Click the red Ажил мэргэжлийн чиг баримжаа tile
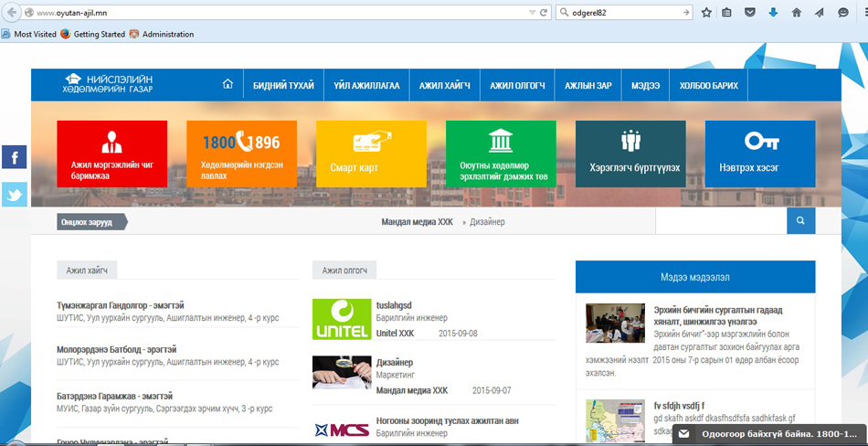The height and width of the screenshot is (446, 868). (x=111, y=154)
